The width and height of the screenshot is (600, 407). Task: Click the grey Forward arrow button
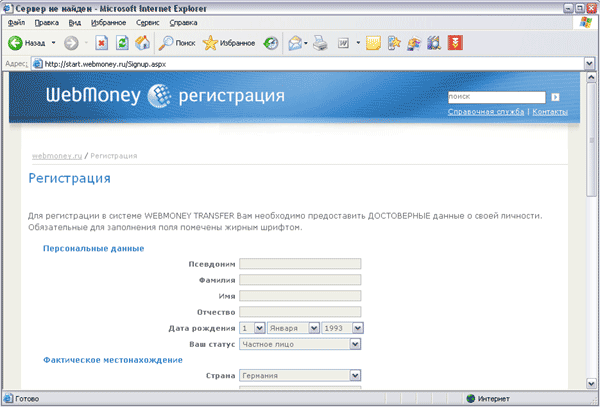pos(71,43)
